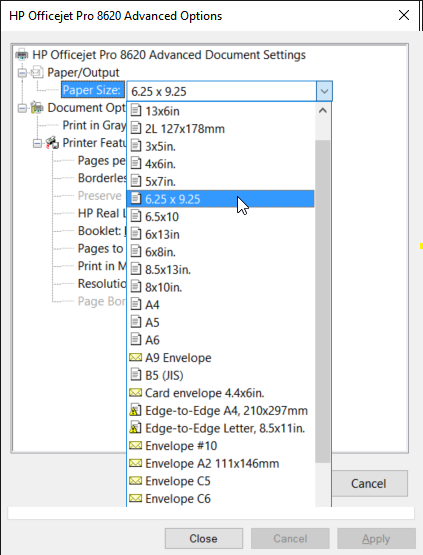This screenshot has height=555, width=423.
Task: Click Edge-to-Edge Letter warning icon
Action: pos(136,427)
